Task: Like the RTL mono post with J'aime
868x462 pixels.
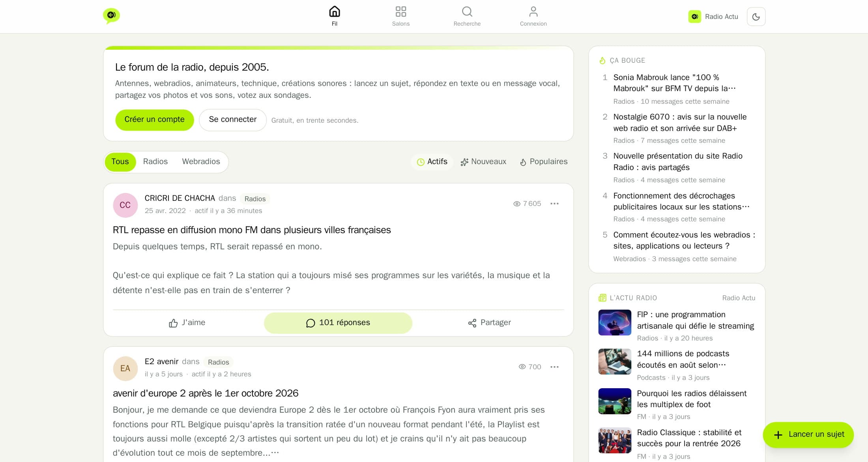Action: 187,323
